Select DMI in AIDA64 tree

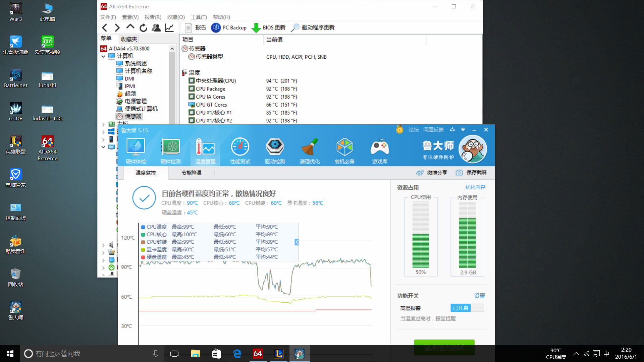(x=125, y=79)
